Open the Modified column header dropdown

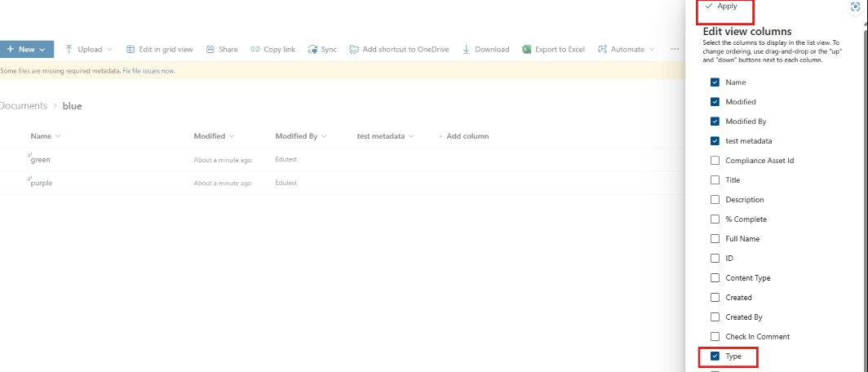[x=232, y=136]
